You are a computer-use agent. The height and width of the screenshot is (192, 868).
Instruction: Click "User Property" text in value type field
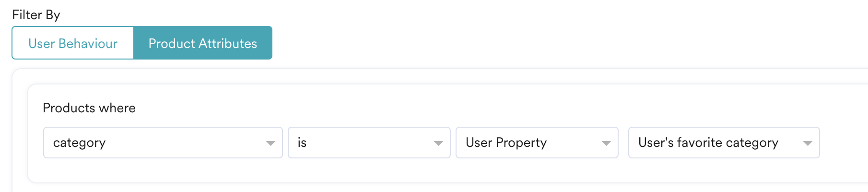506,143
